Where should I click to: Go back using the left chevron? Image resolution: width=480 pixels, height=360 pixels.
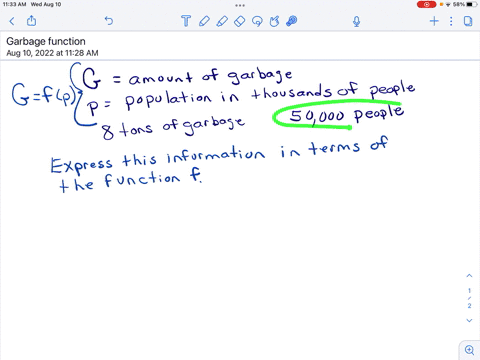tap(12, 21)
